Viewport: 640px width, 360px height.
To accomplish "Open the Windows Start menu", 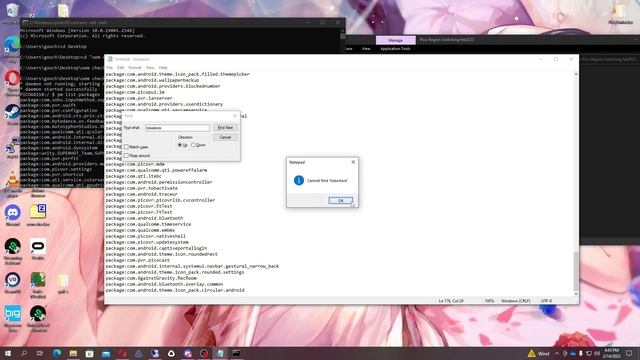I will tap(7, 353).
